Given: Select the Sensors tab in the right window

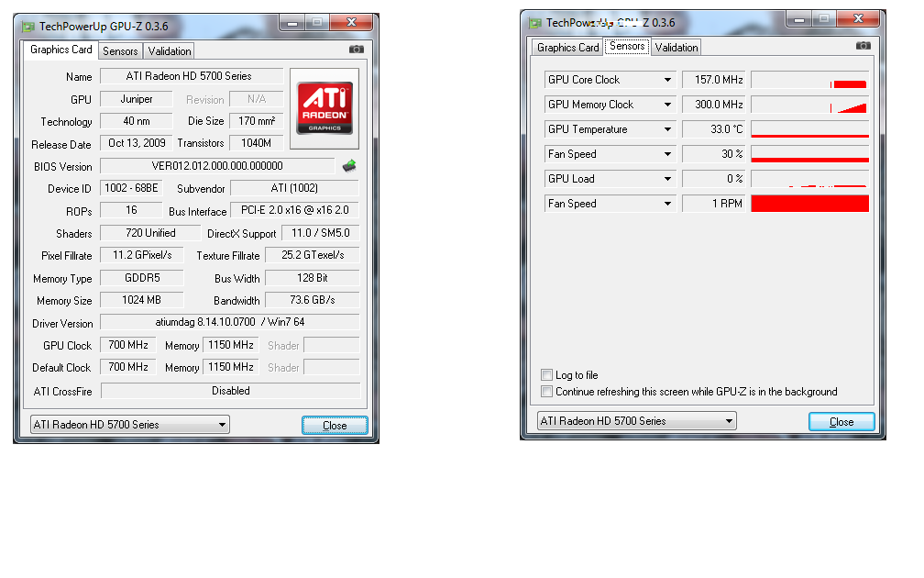Looking at the screenshot, I should coord(627,46).
